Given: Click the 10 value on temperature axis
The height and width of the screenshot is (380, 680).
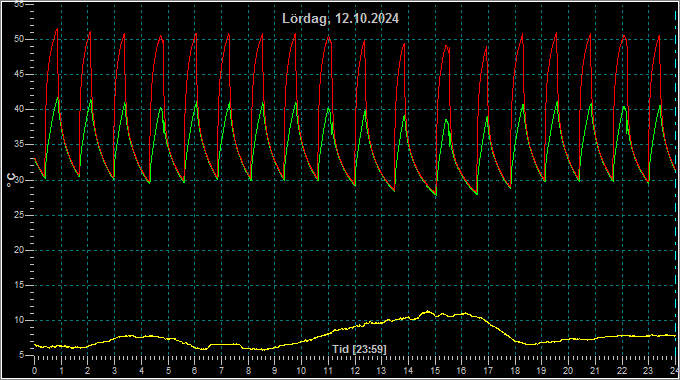Looking at the screenshot, I should 18,321.
